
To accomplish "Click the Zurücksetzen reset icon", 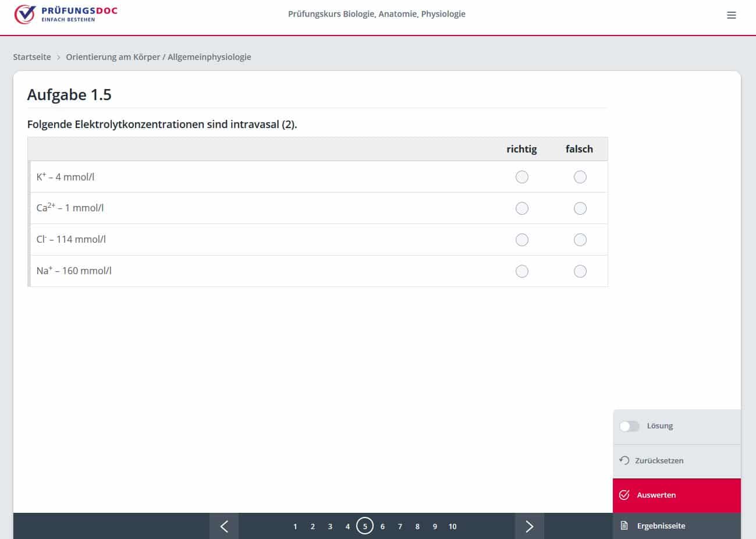I will pyautogui.click(x=624, y=460).
